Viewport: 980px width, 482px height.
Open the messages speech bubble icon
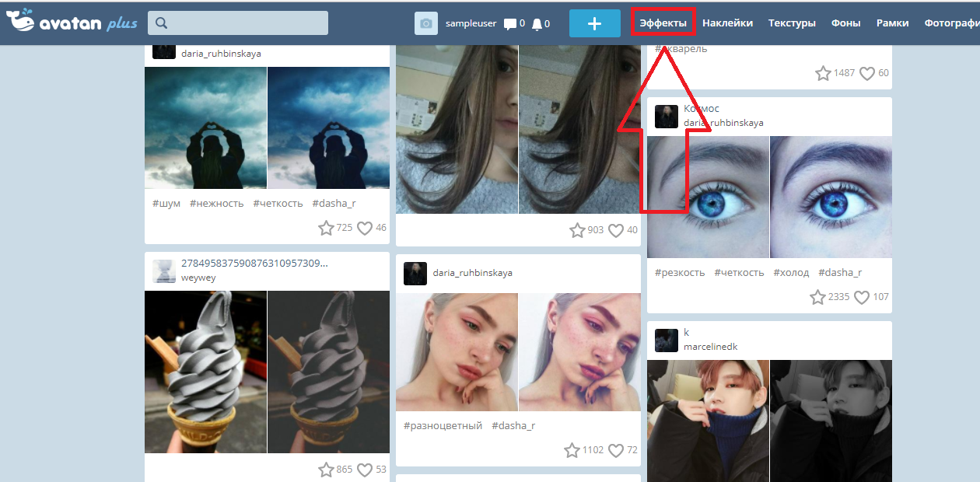(x=510, y=24)
